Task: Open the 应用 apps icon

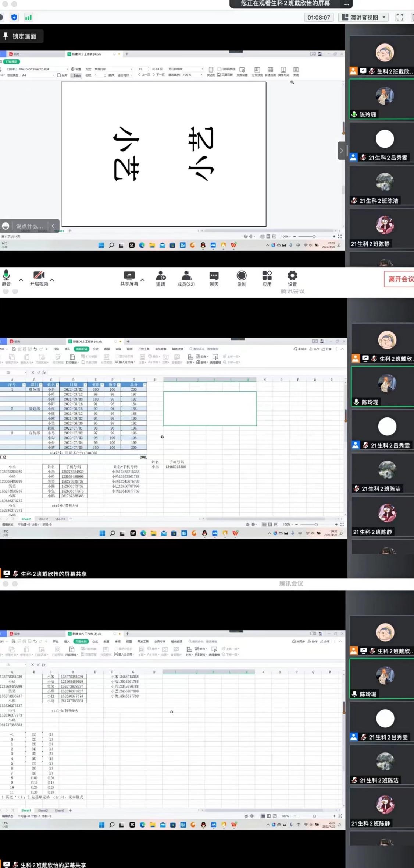Action: [x=267, y=278]
